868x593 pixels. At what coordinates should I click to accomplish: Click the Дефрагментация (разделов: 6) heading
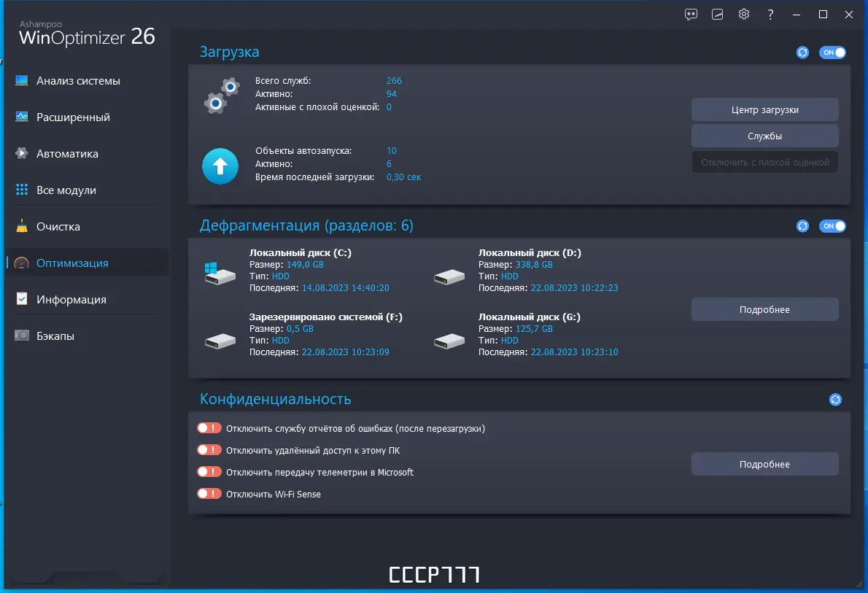click(x=306, y=226)
